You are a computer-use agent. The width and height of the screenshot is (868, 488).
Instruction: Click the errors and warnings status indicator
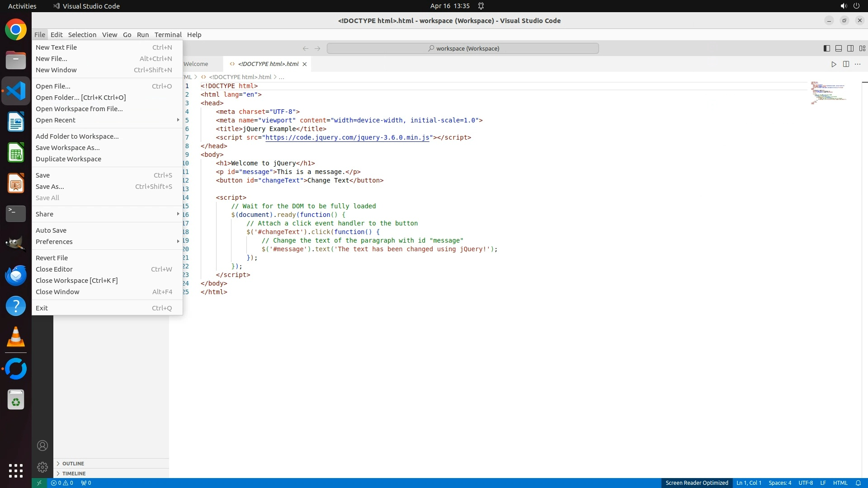click(62, 483)
